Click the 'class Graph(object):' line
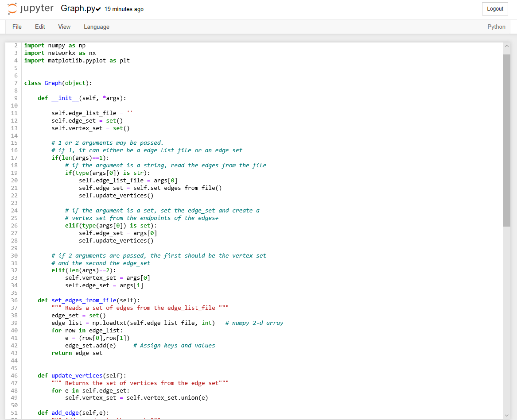The image size is (517, 420). pyautogui.click(x=58, y=83)
